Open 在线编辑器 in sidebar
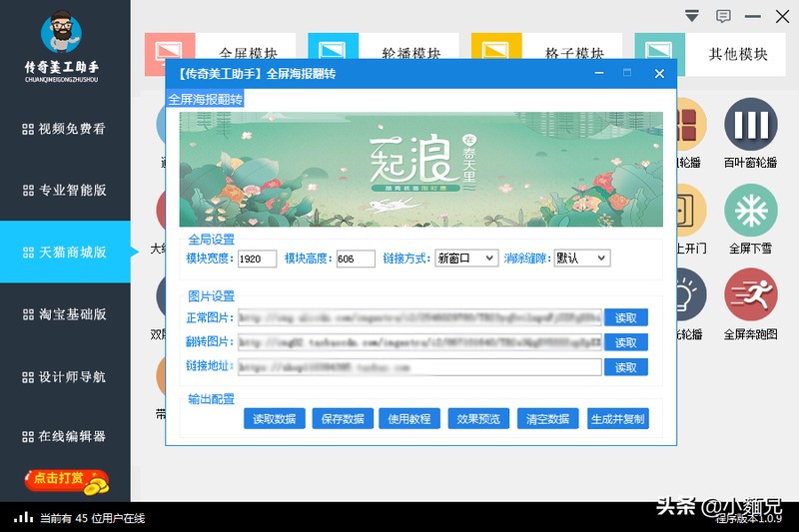The width and height of the screenshot is (799, 532). 65,436
